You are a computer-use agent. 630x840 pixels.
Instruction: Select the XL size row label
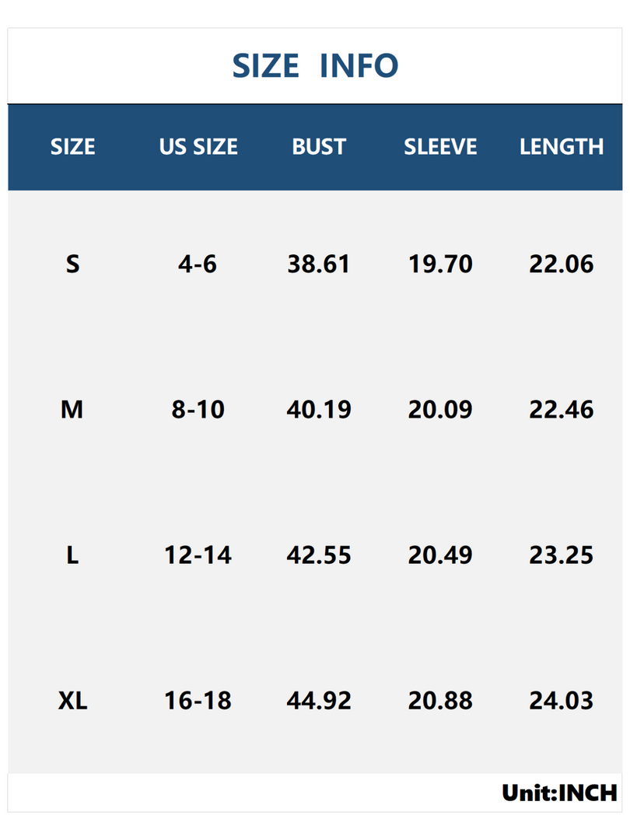coord(73,701)
